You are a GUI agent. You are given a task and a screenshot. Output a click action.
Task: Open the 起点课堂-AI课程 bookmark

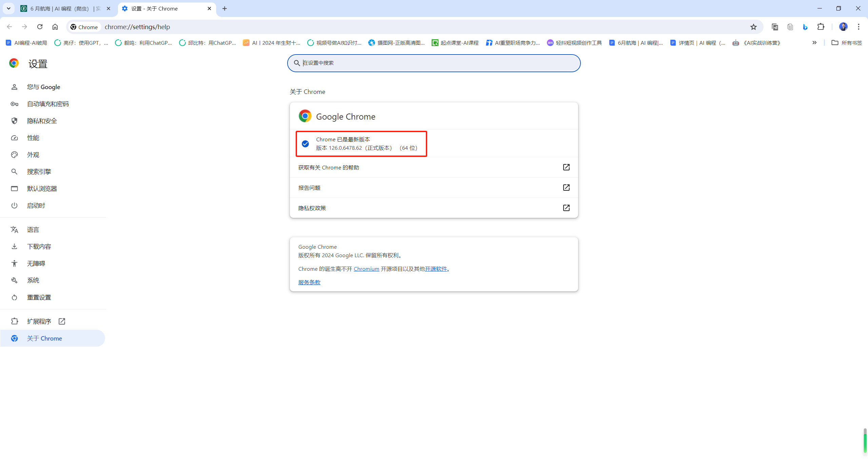[x=455, y=43]
